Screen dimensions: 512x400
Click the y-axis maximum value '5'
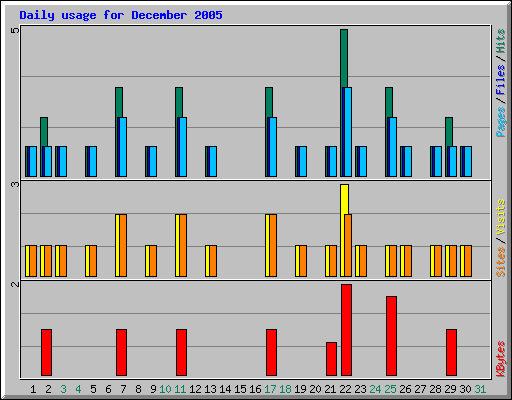click(x=15, y=31)
